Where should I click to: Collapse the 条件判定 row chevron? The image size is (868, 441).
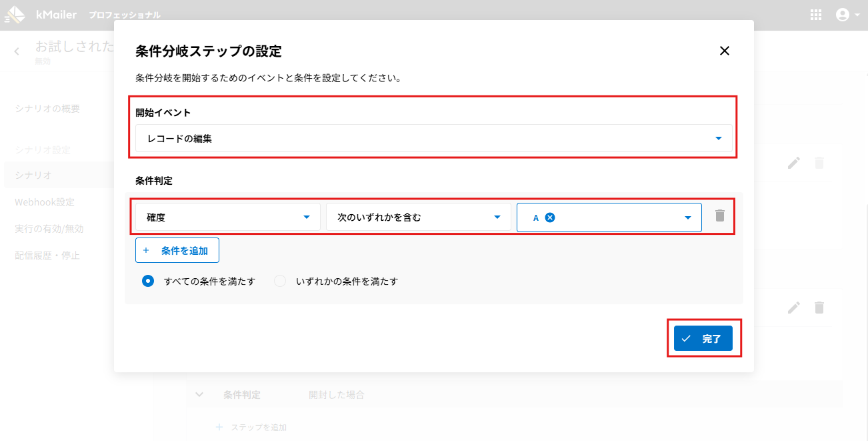(199, 395)
